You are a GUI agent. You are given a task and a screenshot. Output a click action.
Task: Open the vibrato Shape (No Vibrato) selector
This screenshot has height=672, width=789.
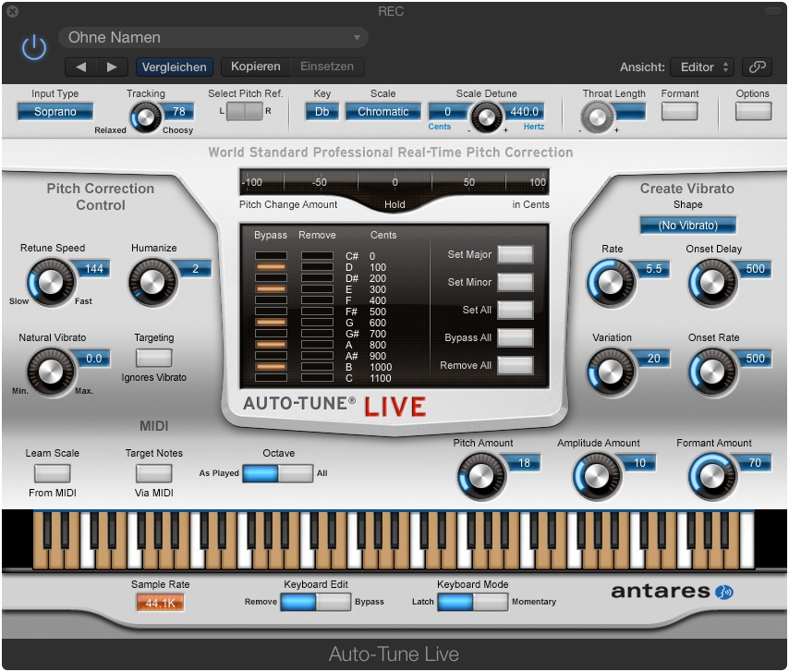pyautogui.click(x=688, y=225)
